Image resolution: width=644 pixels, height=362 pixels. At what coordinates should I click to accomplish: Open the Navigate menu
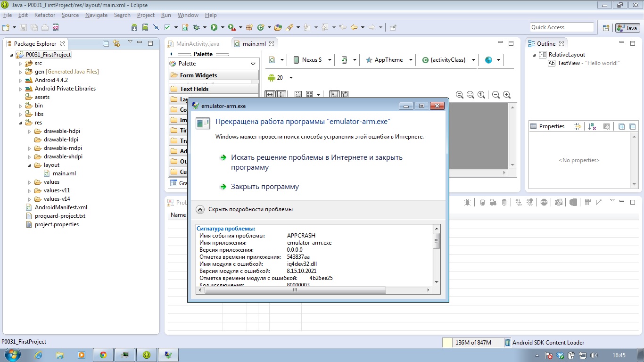[x=96, y=15]
